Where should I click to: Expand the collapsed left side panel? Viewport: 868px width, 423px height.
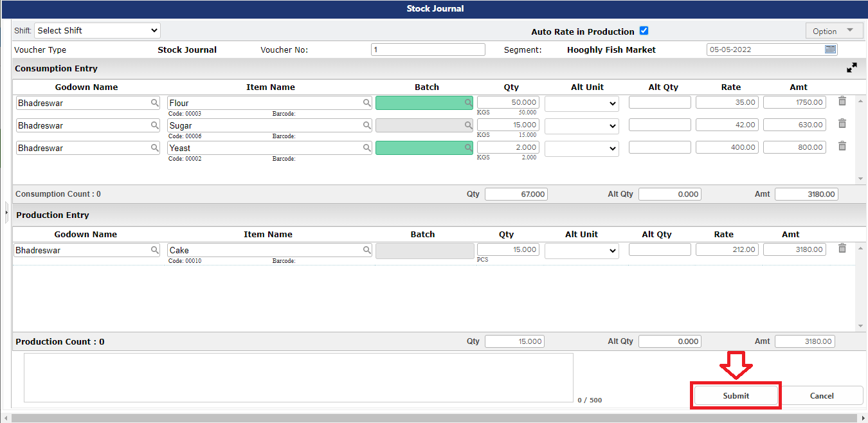tap(6, 212)
